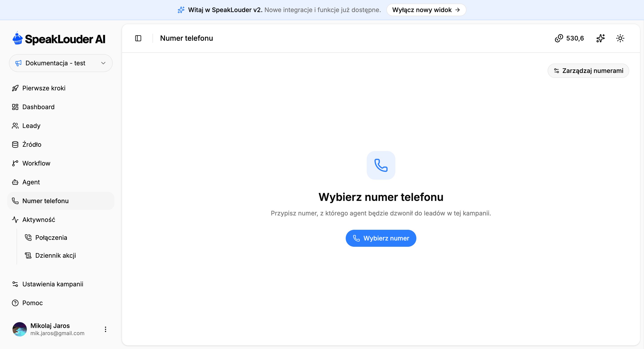Click the Mikolaj Jaros avatar
Viewport: 644px width, 349px height.
click(x=19, y=329)
